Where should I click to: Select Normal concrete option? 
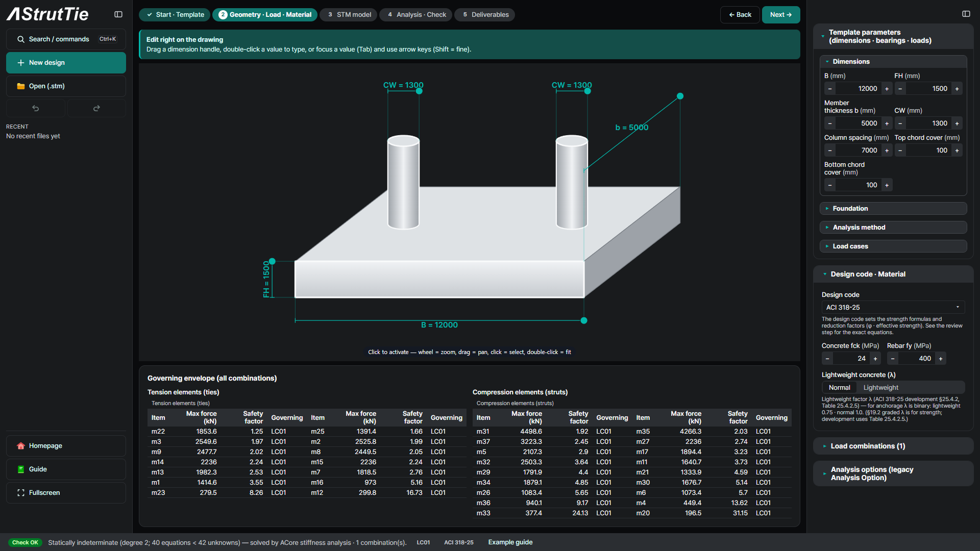tap(839, 388)
